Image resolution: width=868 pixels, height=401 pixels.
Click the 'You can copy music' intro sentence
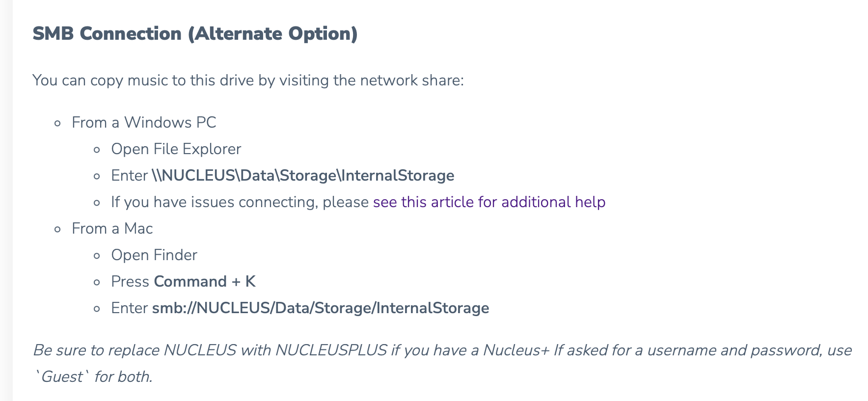(248, 80)
